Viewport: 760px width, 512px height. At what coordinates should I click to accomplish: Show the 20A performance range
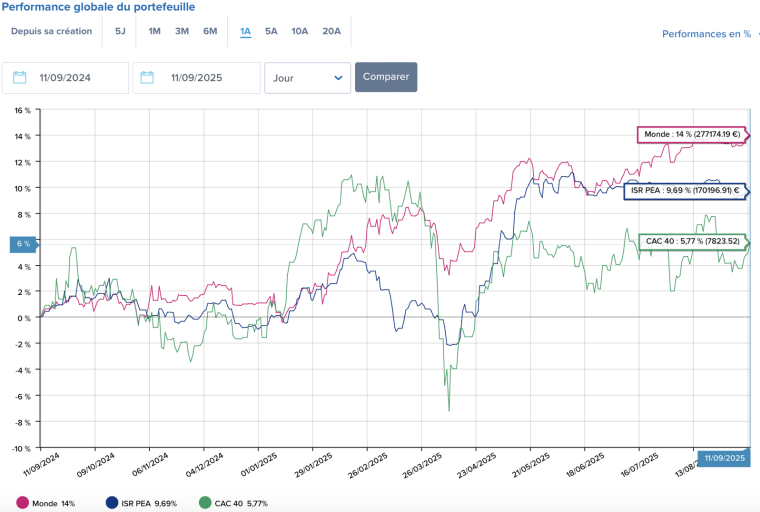[x=331, y=31]
